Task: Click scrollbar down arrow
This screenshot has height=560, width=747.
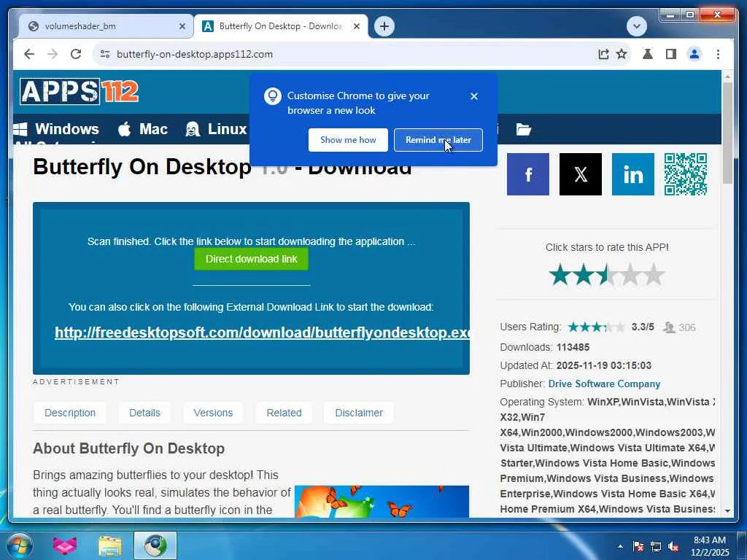Action: 727,511
